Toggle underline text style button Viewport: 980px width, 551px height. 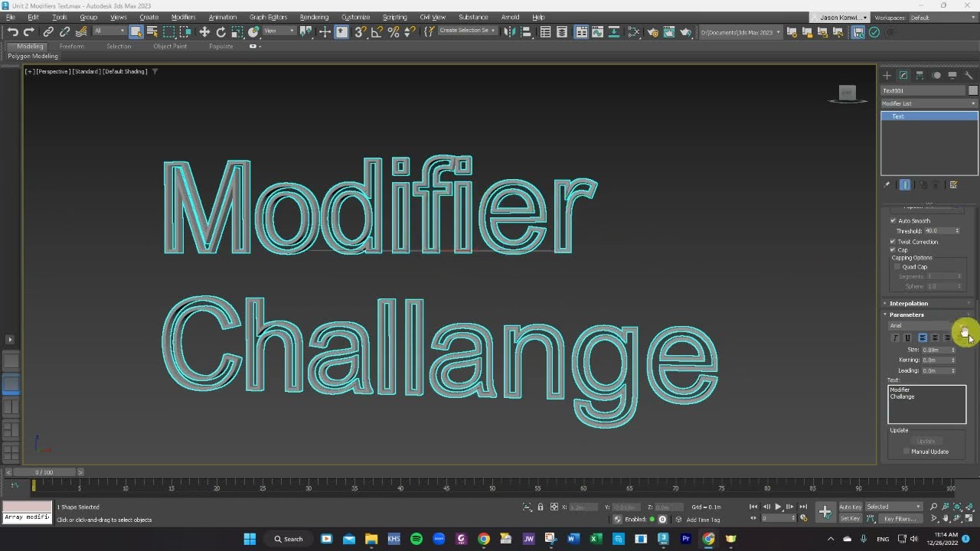[907, 337]
